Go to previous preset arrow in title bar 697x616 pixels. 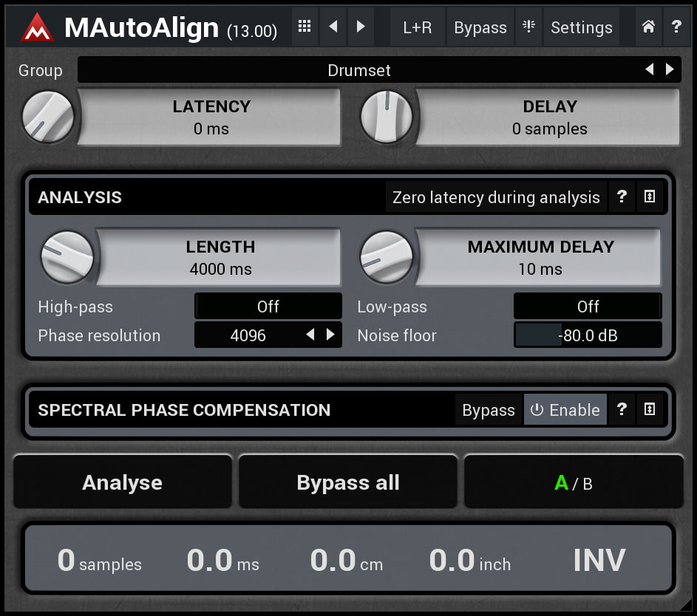[x=333, y=27]
